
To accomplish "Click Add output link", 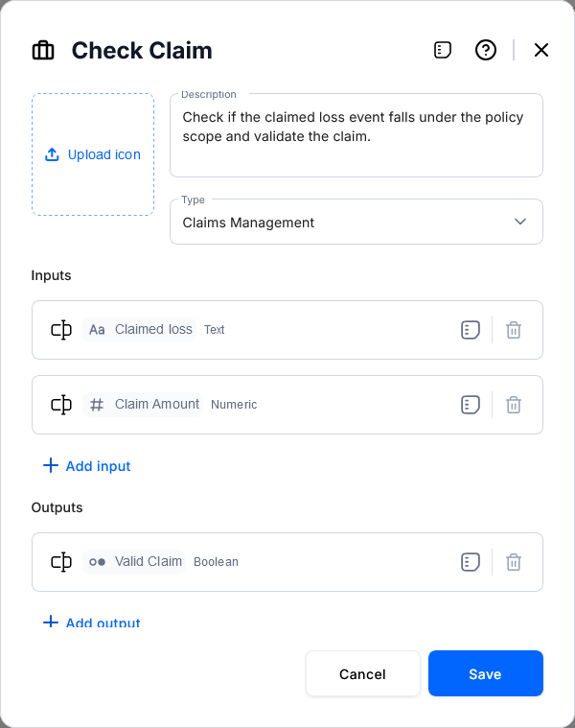I will coord(92,622).
